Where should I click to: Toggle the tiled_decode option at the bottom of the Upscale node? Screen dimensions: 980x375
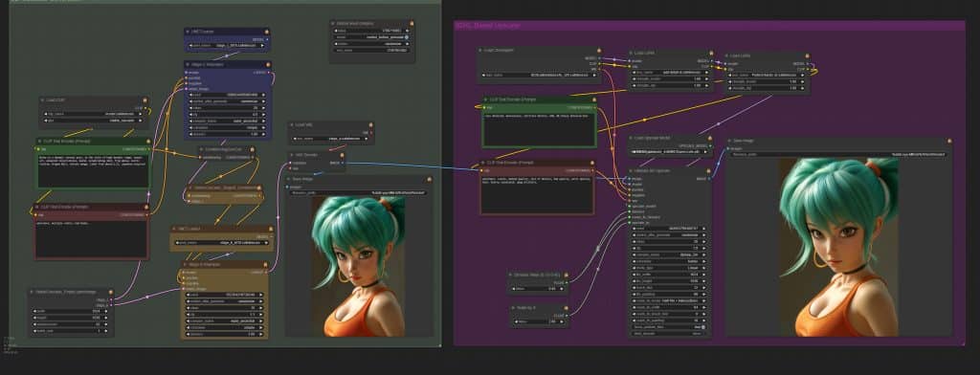[x=669, y=334]
